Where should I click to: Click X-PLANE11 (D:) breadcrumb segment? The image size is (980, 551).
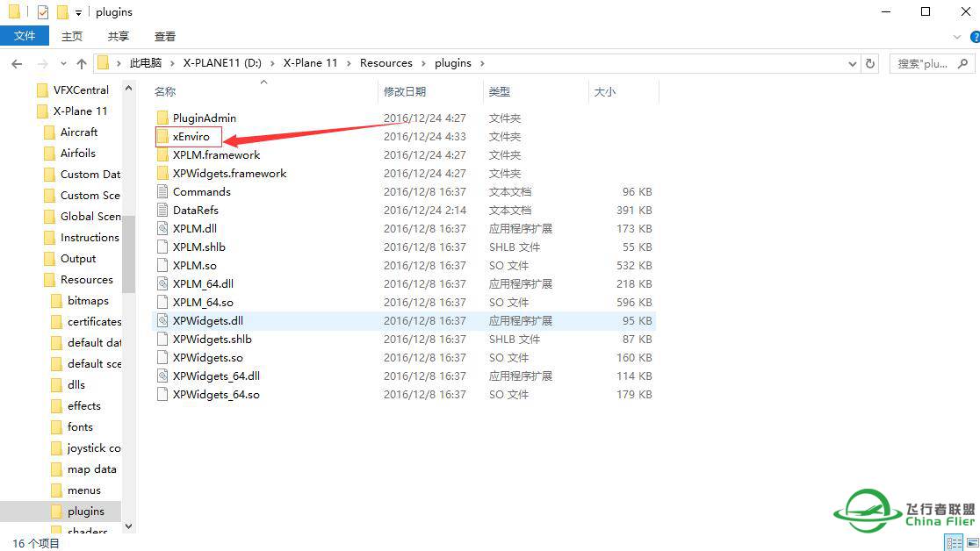tap(222, 63)
